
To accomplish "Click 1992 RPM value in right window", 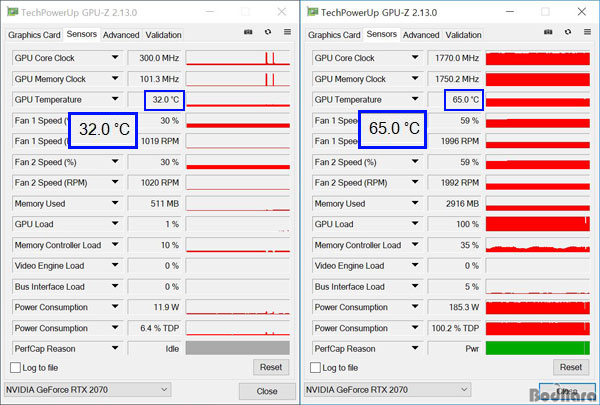I will tap(460, 183).
